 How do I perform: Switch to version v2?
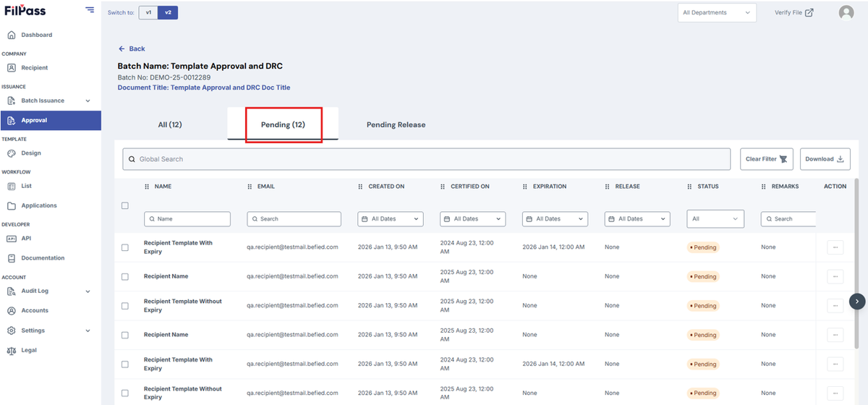tap(168, 12)
